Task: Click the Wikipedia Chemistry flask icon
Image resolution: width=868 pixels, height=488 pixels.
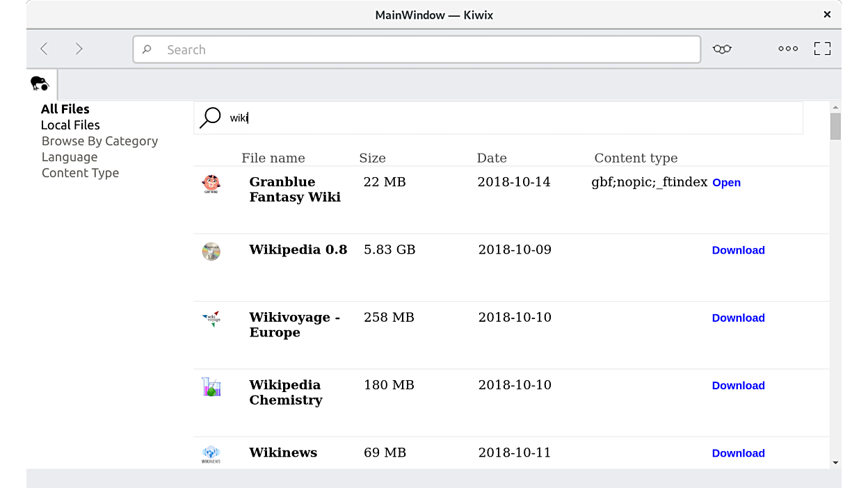Action: point(211,387)
